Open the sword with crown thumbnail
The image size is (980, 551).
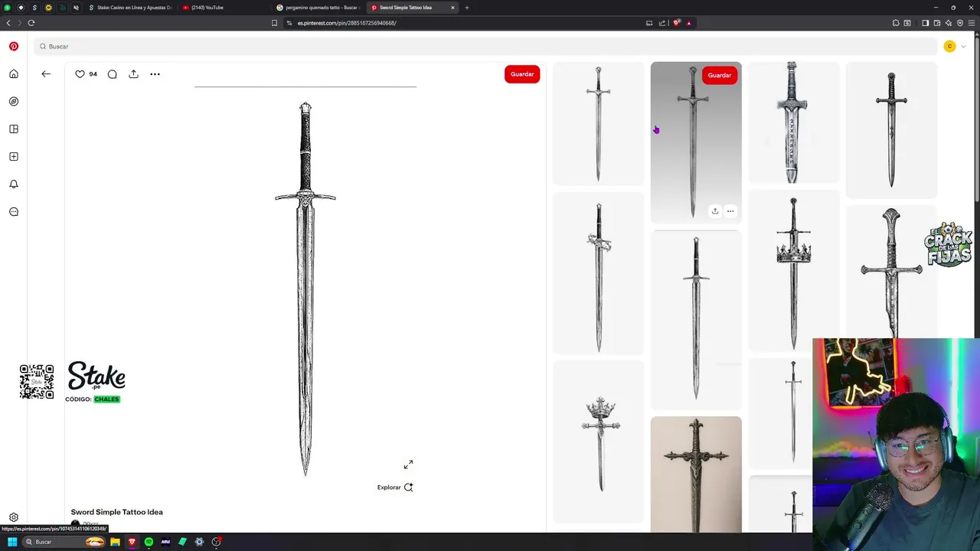click(x=793, y=272)
